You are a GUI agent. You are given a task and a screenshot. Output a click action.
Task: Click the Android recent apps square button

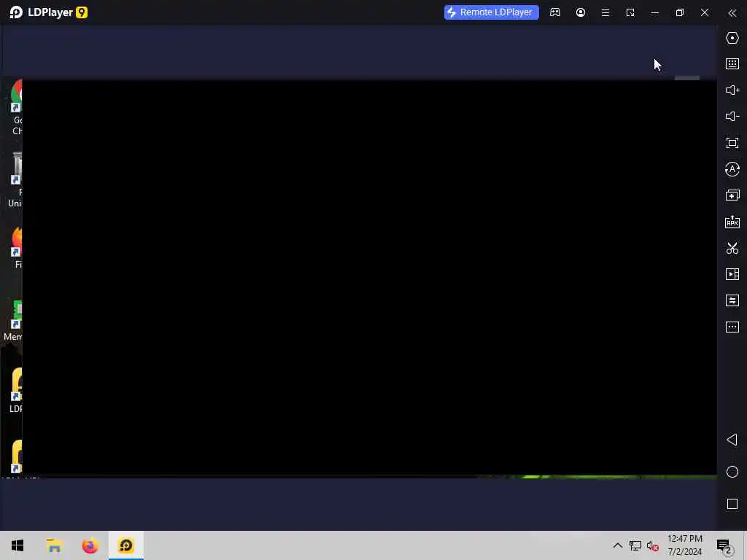[732, 504]
